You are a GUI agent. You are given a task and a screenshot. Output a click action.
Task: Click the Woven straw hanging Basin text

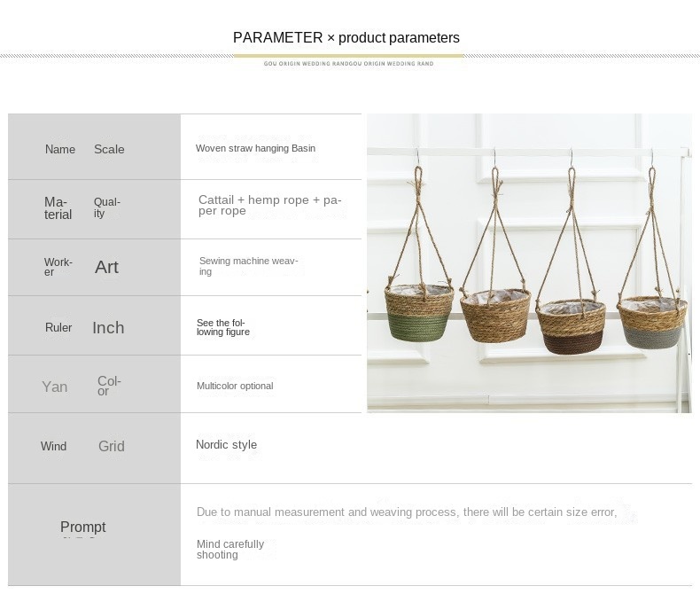[255, 148]
